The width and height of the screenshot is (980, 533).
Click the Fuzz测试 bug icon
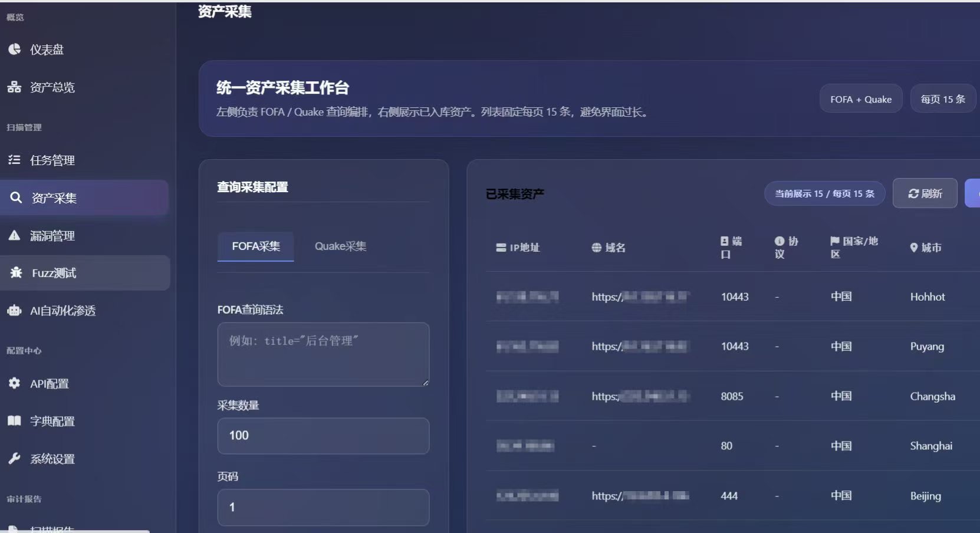coord(16,272)
